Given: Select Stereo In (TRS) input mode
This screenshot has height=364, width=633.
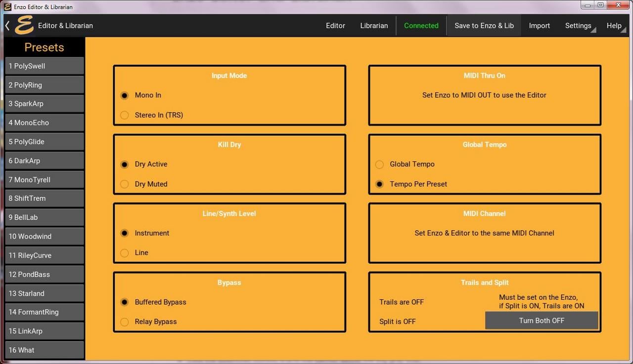Looking at the screenshot, I should pyautogui.click(x=125, y=115).
